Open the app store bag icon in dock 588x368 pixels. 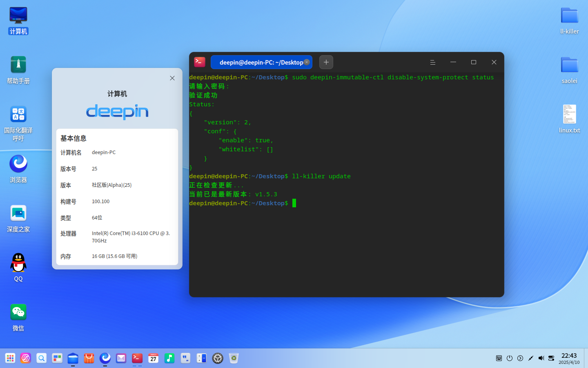point(89,358)
